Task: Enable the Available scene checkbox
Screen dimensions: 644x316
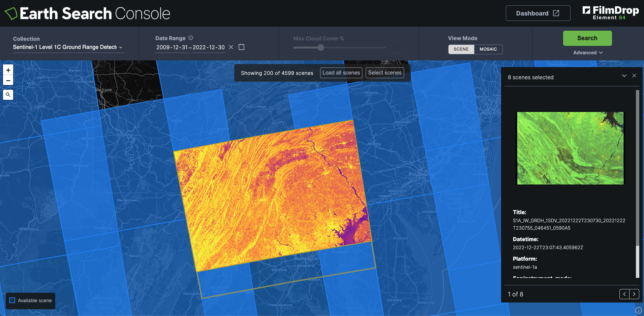Action: click(x=12, y=300)
